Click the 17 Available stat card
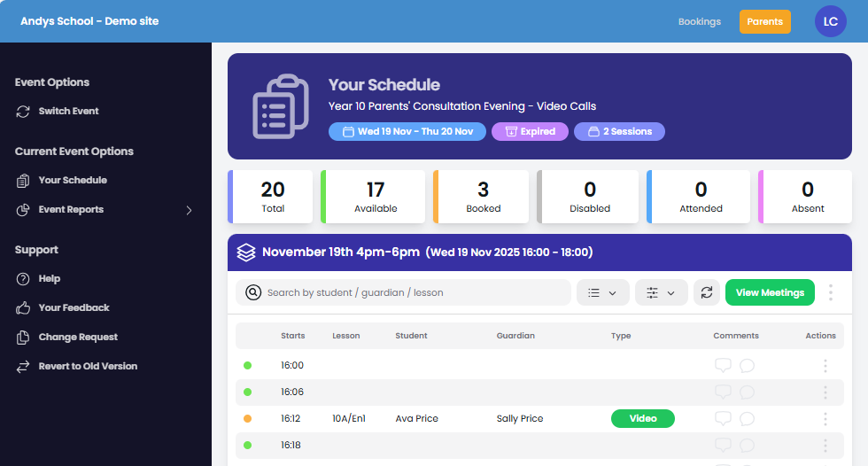The image size is (868, 466). [373, 197]
